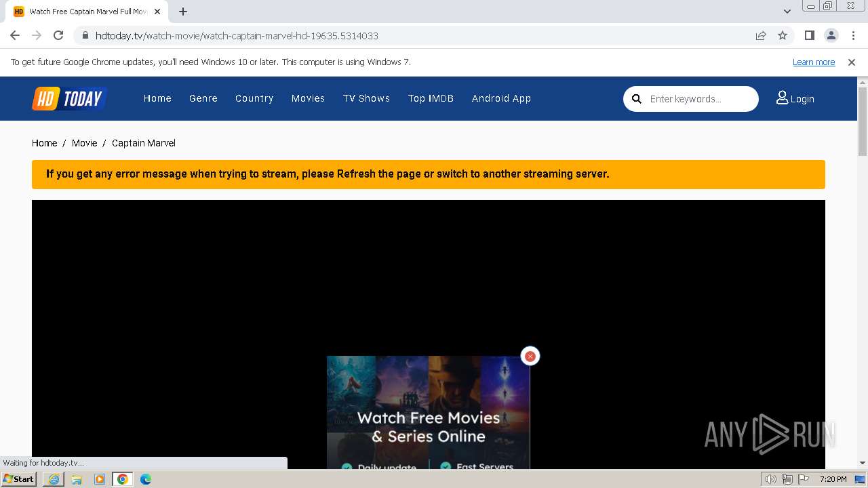This screenshot has height=488, width=868.
Task: Go to TV Shows section
Action: click(366, 98)
